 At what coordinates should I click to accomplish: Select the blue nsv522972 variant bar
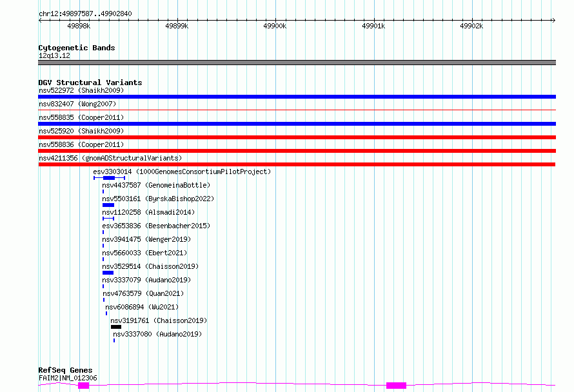[297, 97]
